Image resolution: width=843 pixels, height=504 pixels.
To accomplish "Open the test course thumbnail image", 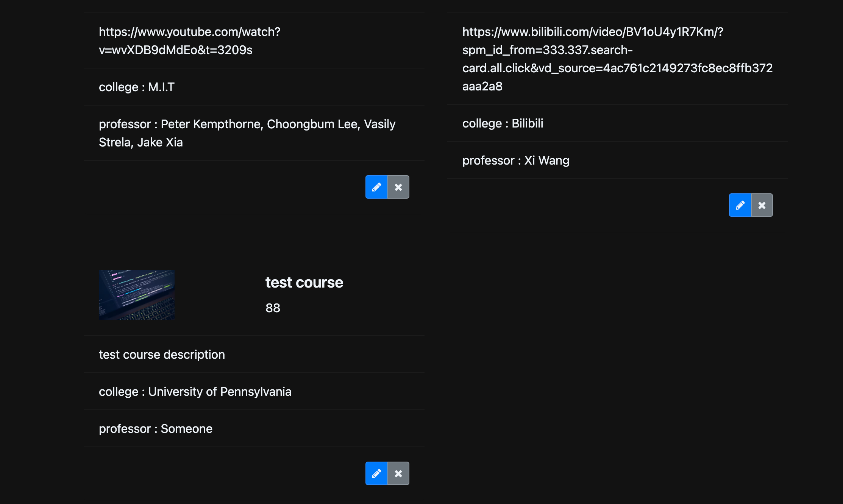I will click(x=137, y=295).
